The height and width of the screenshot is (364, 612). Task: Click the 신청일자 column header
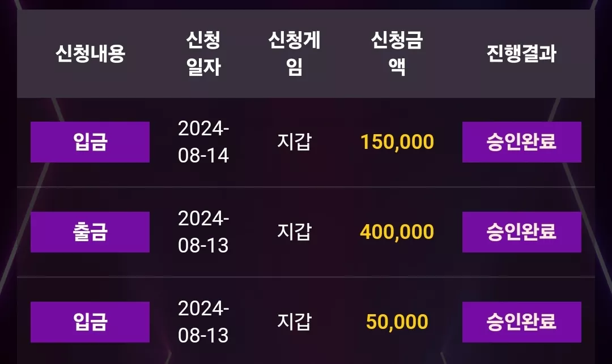pos(203,53)
